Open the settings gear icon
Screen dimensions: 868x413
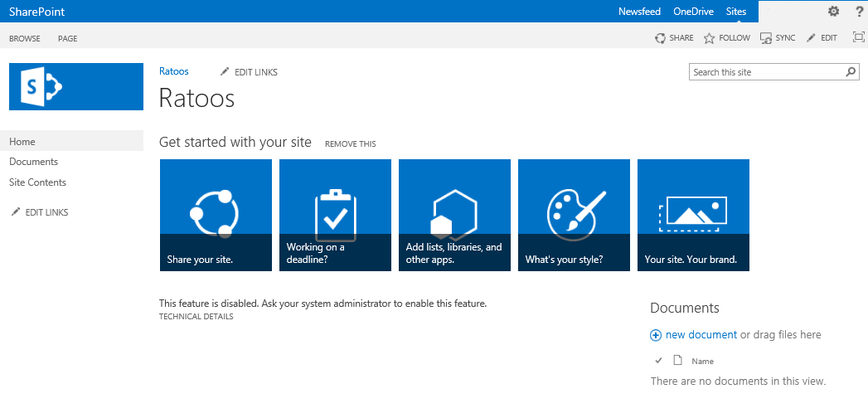click(x=833, y=11)
